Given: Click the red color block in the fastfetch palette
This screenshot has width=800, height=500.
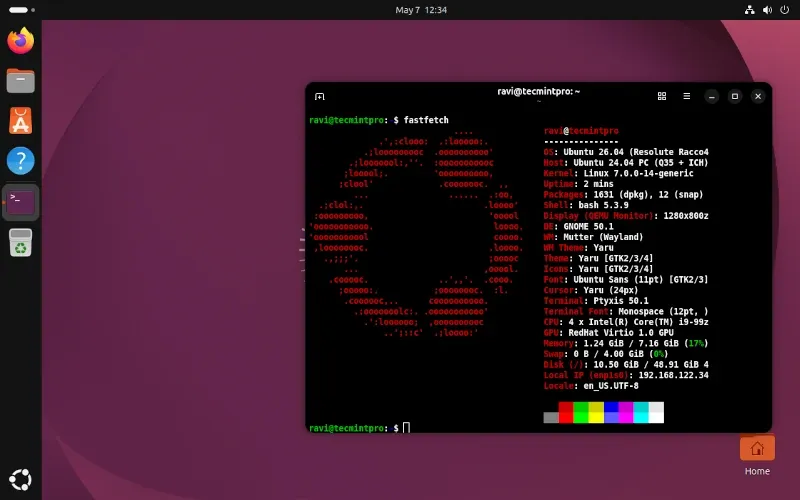Looking at the screenshot, I should [566, 412].
